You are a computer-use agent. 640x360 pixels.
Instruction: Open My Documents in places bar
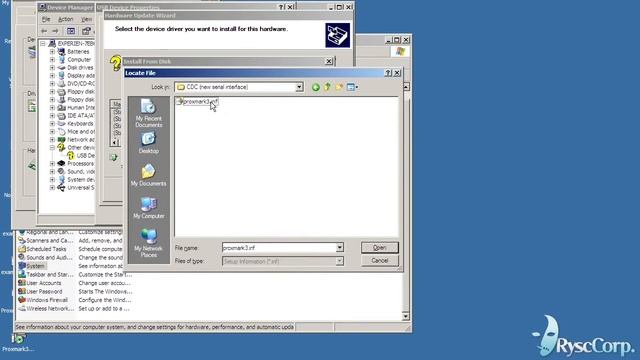pos(149,175)
